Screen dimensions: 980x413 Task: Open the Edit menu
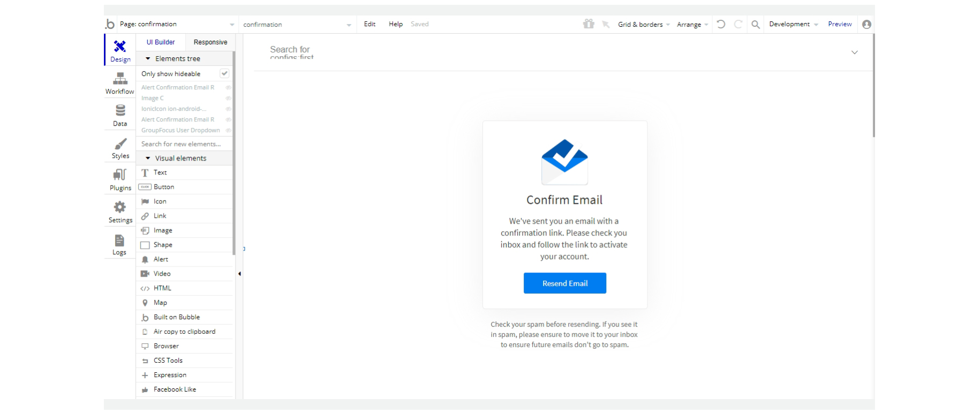pos(370,24)
